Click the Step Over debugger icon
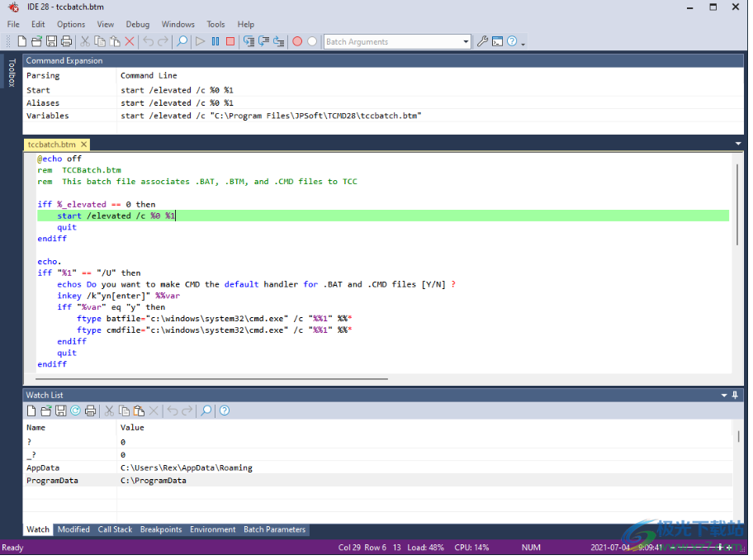 [x=263, y=42]
